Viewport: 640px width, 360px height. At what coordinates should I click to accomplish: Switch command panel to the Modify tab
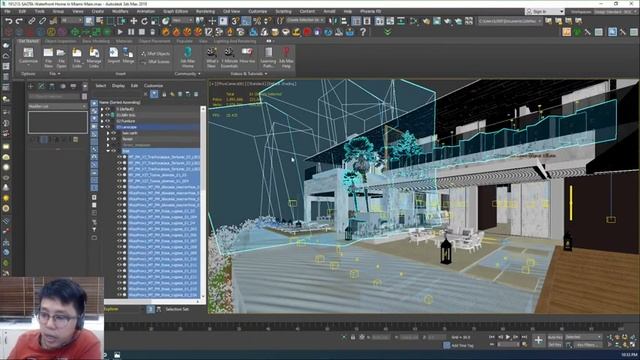[41, 86]
